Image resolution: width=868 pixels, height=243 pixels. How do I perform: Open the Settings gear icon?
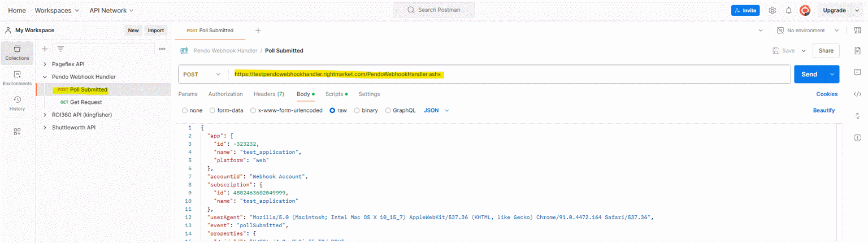click(772, 10)
